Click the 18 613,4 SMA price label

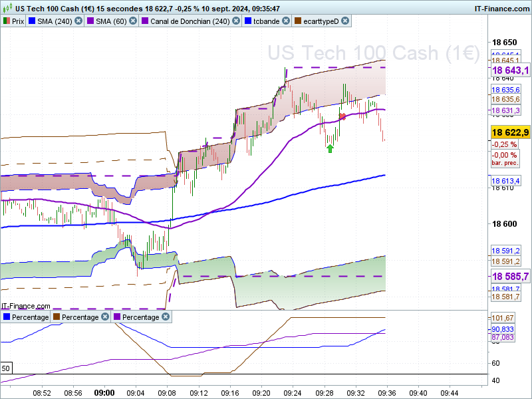tap(505, 181)
